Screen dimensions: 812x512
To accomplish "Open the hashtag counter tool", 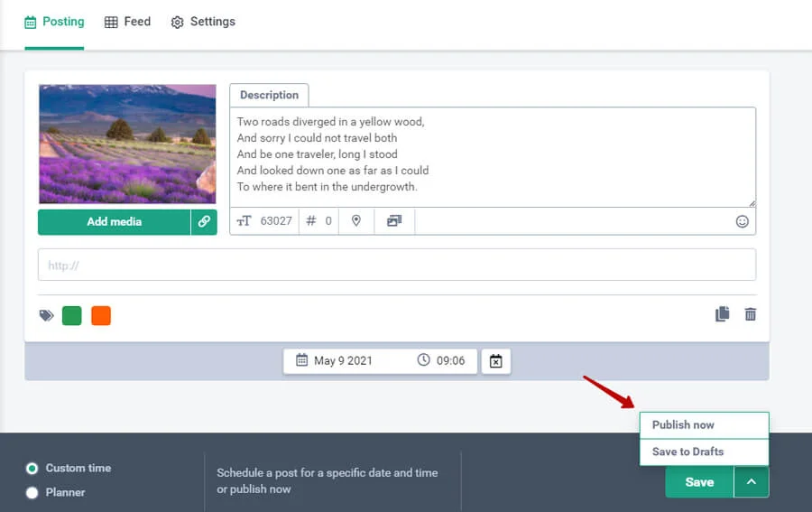I will (x=311, y=221).
